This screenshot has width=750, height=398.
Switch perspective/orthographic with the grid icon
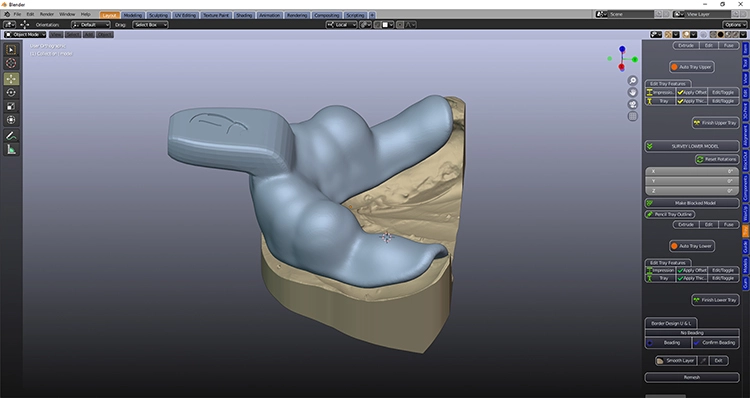(632, 116)
